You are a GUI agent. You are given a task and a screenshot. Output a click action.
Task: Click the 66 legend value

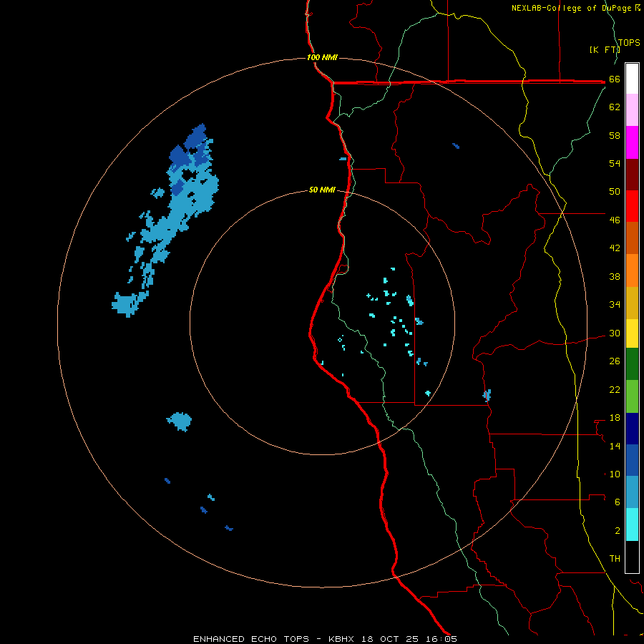click(615, 79)
